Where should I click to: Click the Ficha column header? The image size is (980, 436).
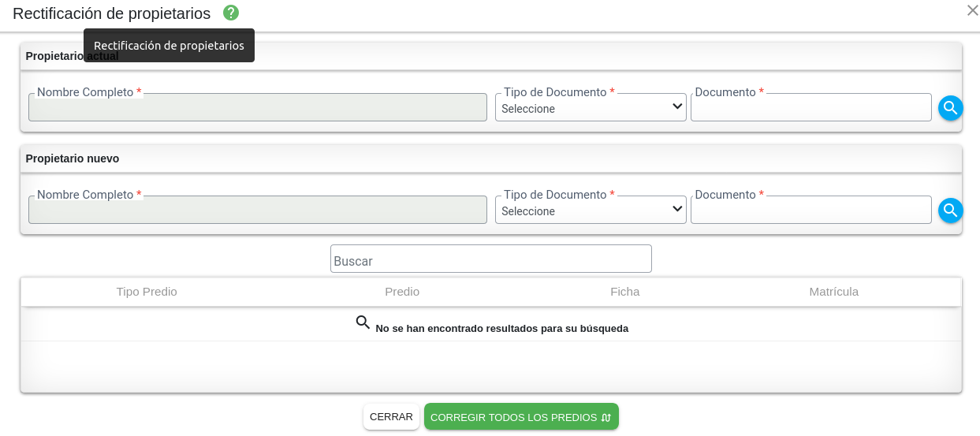coord(624,292)
